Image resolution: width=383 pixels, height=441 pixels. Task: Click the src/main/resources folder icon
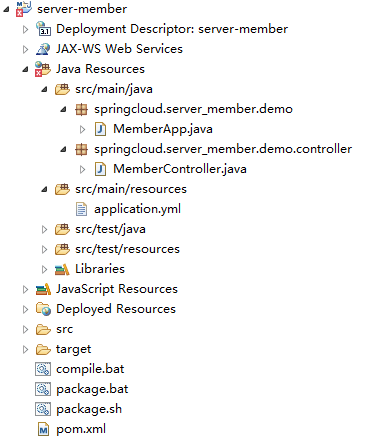click(62, 189)
